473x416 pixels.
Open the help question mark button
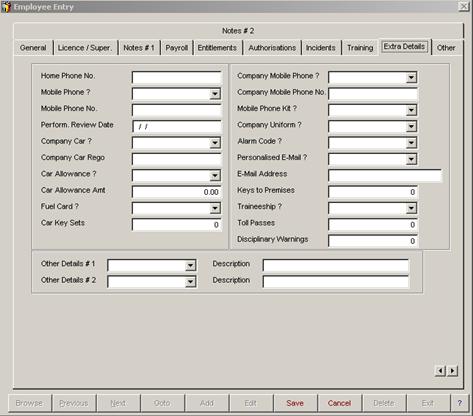(460, 403)
